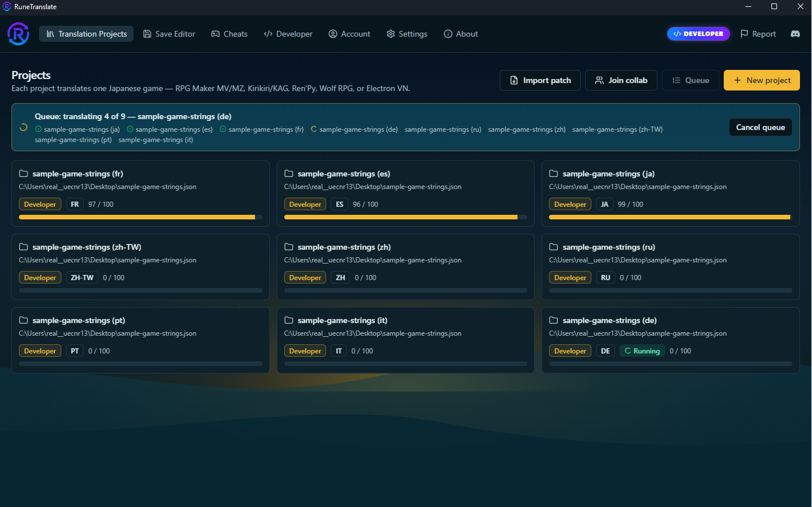Click the '96 / 100' progress count
The image size is (812, 507).
coord(366,204)
